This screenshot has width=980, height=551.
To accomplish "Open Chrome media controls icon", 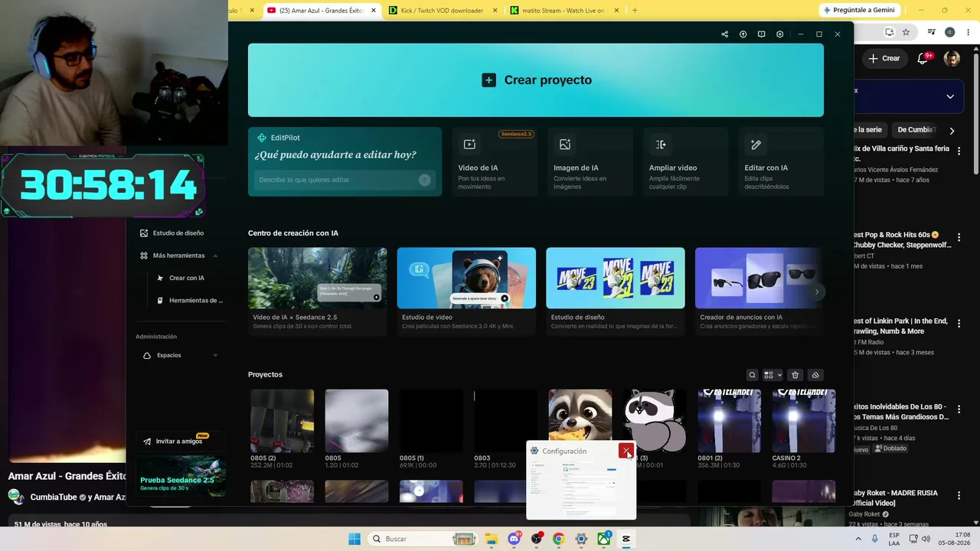I will pyautogui.click(x=931, y=32).
